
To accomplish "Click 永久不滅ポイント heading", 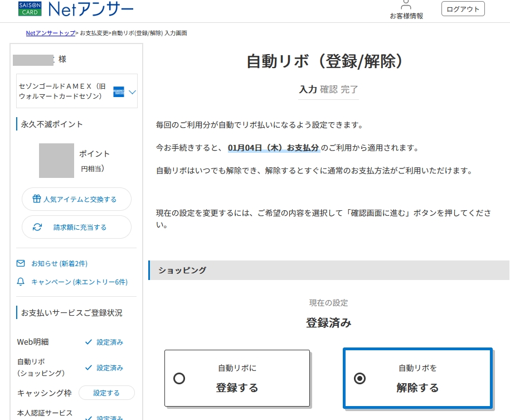I will pyautogui.click(x=52, y=124).
